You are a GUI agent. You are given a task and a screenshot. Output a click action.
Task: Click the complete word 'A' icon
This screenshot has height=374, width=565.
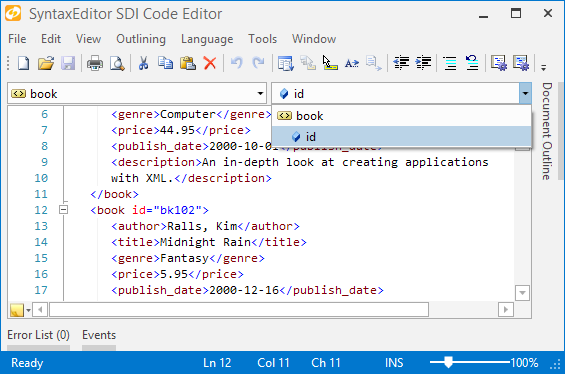352,63
